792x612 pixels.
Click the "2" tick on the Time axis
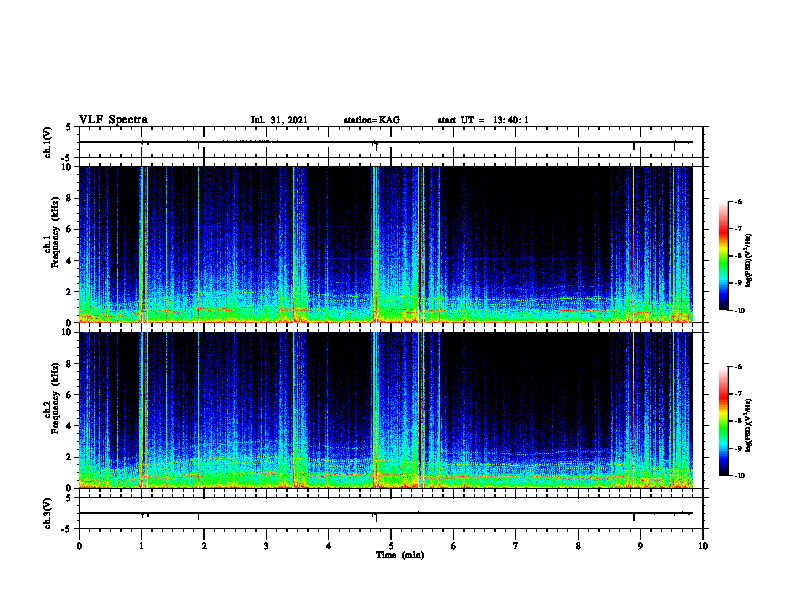pos(204,546)
